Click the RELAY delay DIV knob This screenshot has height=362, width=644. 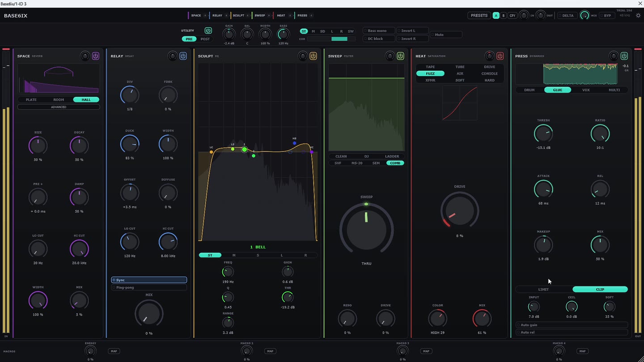coord(130,95)
